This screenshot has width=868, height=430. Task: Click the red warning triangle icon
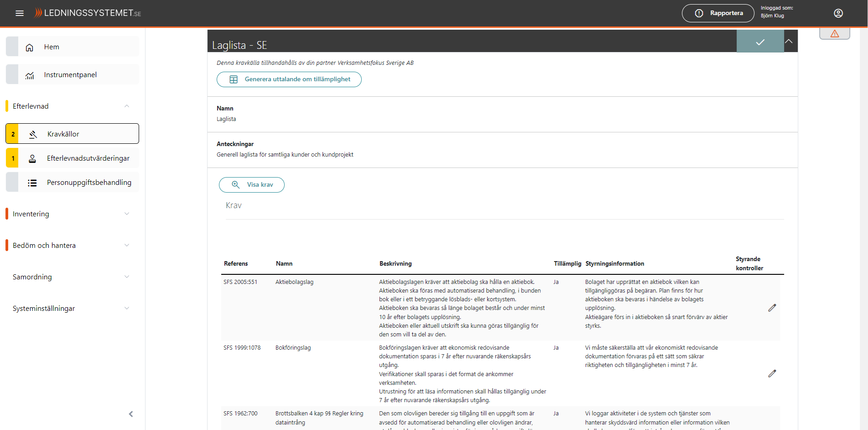tap(834, 34)
